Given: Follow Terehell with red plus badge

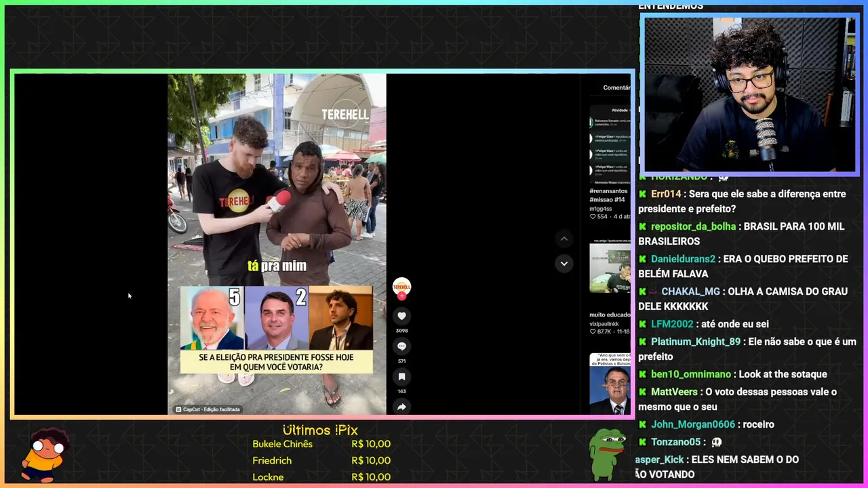Looking at the screenshot, I should click(401, 296).
